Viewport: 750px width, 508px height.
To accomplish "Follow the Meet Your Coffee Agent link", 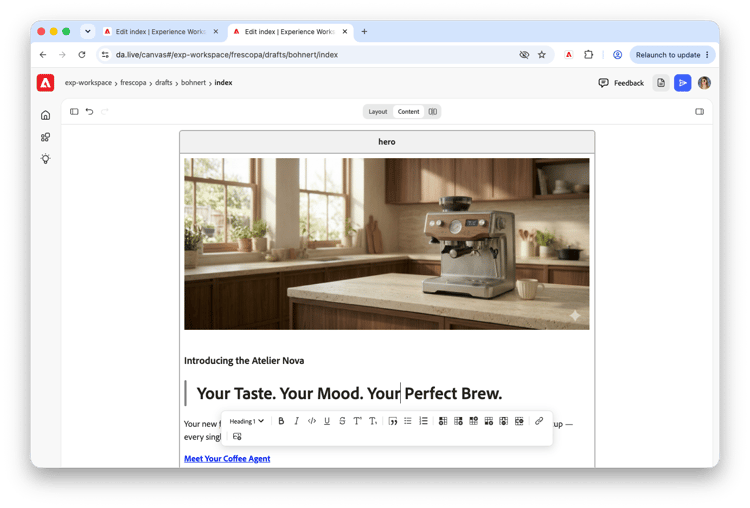I will 227,458.
